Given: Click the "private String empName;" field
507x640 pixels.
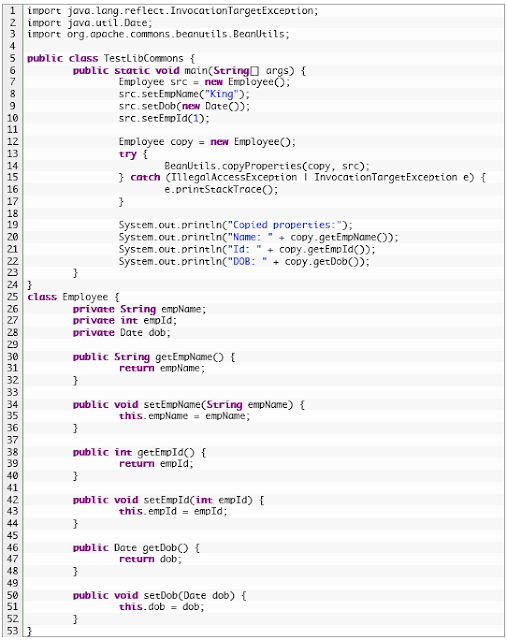Looking at the screenshot, I should point(139,309).
